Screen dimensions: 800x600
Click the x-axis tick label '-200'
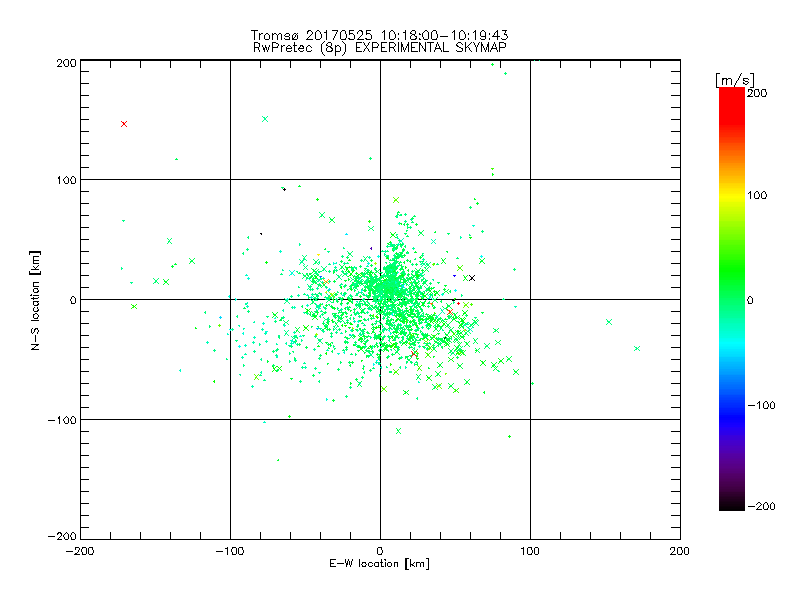pyautogui.click(x=80, y=551)
